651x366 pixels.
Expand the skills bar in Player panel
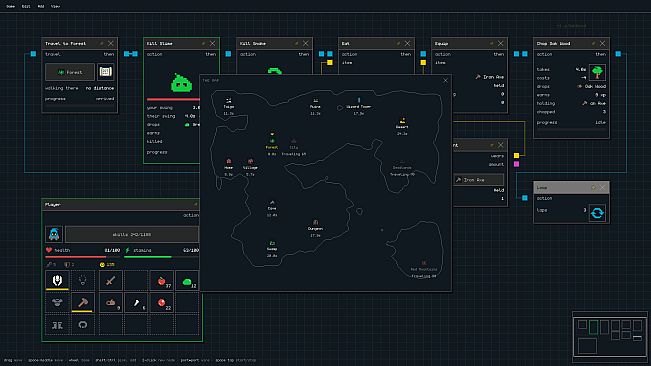tap(132, 234)
